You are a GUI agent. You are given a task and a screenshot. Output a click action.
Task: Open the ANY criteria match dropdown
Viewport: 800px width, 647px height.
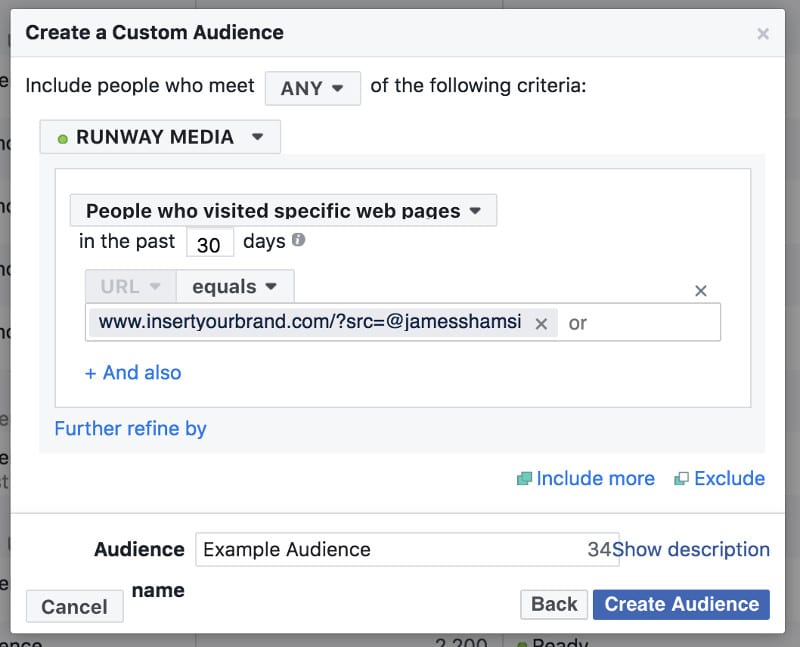click(x=312, y=88)
